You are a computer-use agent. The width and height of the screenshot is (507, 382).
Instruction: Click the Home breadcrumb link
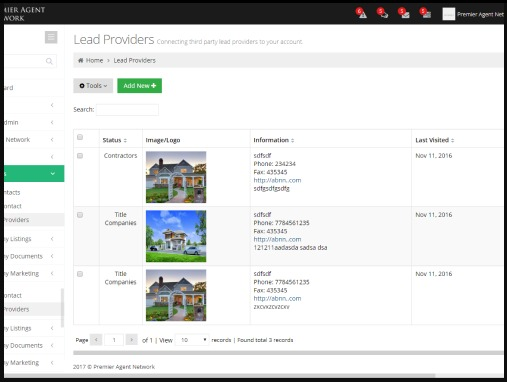coord(94,60)
